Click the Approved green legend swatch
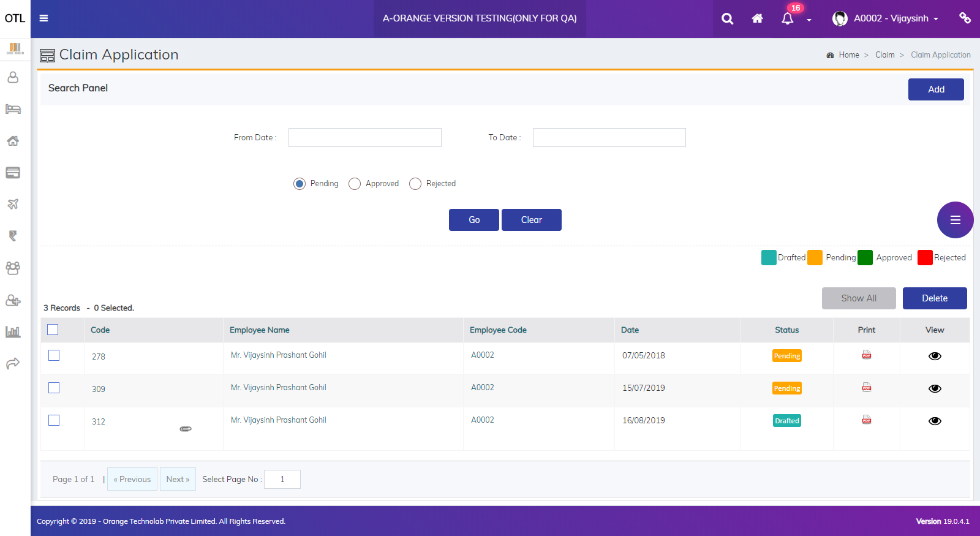980x536 pixels. [865, 258]
